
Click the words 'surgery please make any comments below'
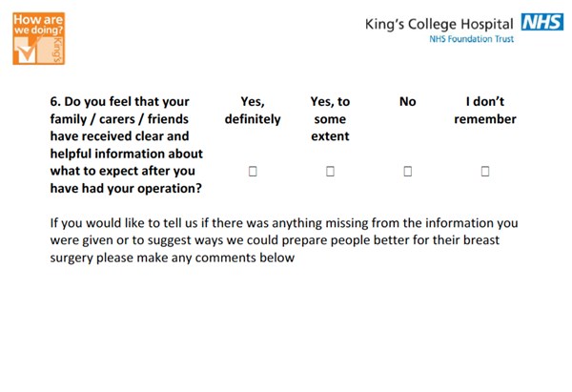pos(173,258)
